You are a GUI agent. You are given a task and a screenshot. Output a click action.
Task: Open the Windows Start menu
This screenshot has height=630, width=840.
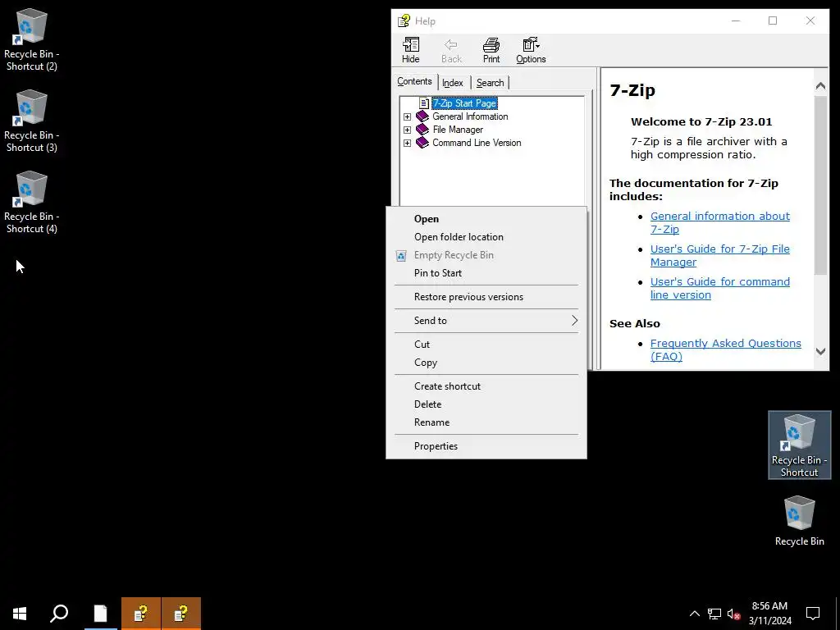pos(20,614)
